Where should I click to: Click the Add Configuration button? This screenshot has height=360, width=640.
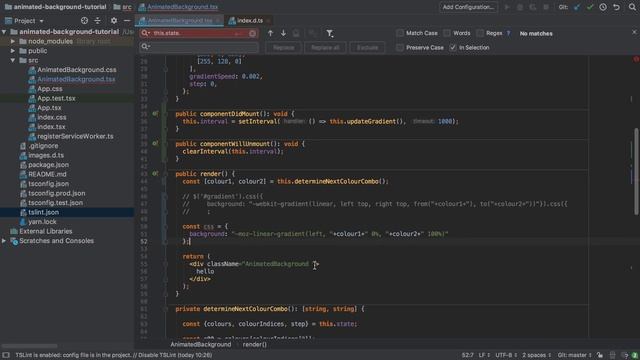468,7
